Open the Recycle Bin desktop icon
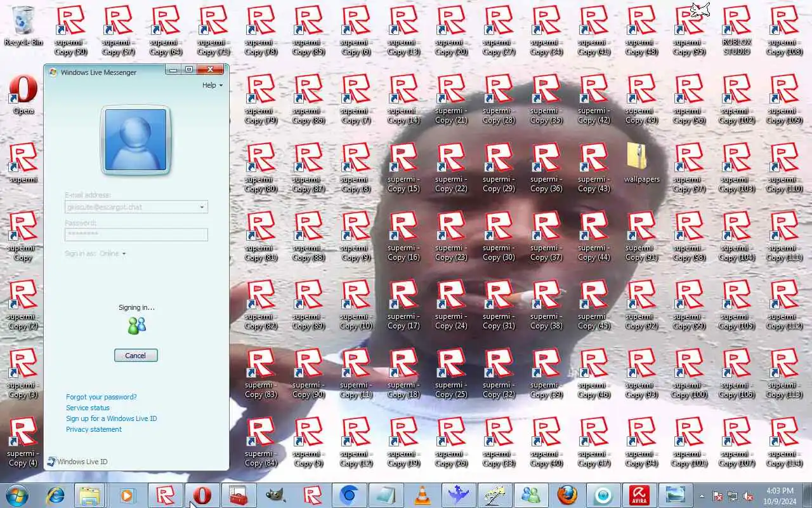Viewport: 812px width, 508px height. [x=23, y=27]
